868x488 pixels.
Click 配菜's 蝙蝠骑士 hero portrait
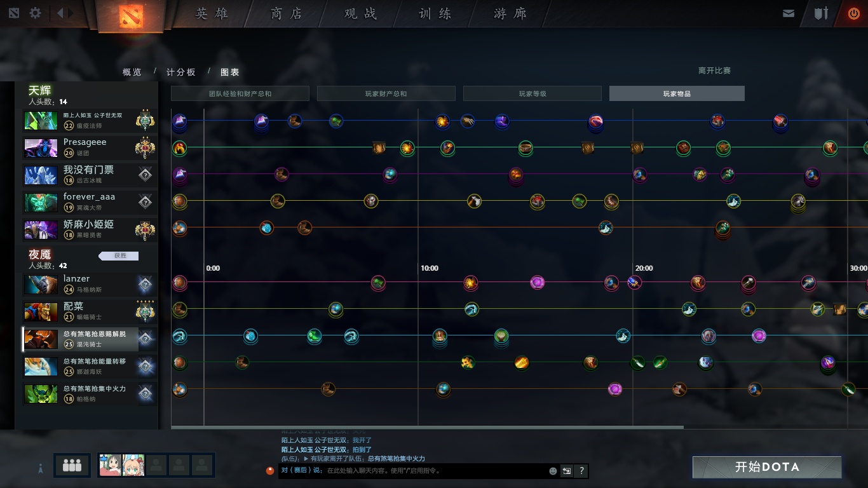click(x=41, y=312)
